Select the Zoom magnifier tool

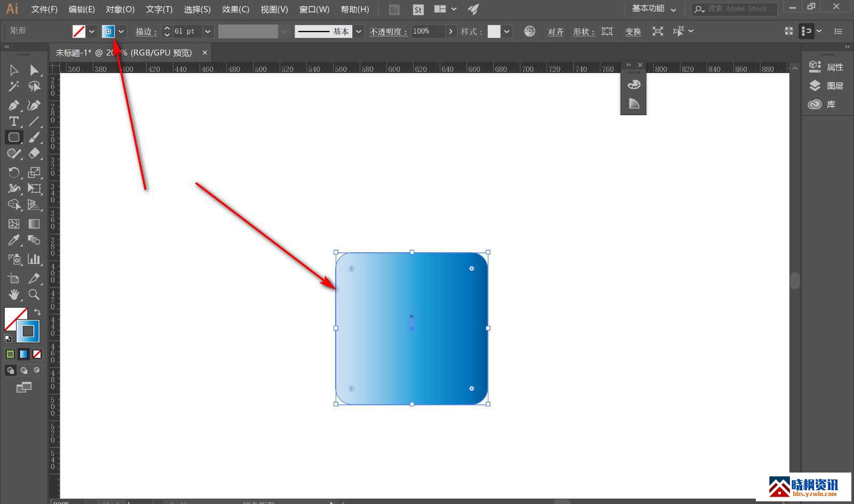pyautogui.click(x=34, y=294)
